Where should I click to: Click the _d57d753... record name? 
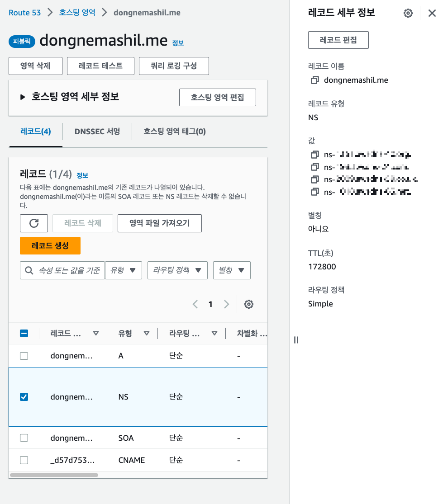pos(73,460)
